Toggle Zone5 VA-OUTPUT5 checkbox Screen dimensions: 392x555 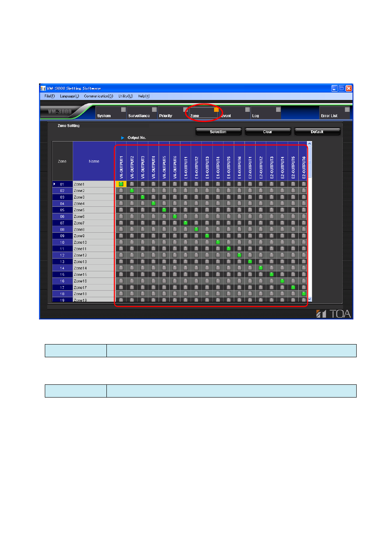[x=164, y=210]
